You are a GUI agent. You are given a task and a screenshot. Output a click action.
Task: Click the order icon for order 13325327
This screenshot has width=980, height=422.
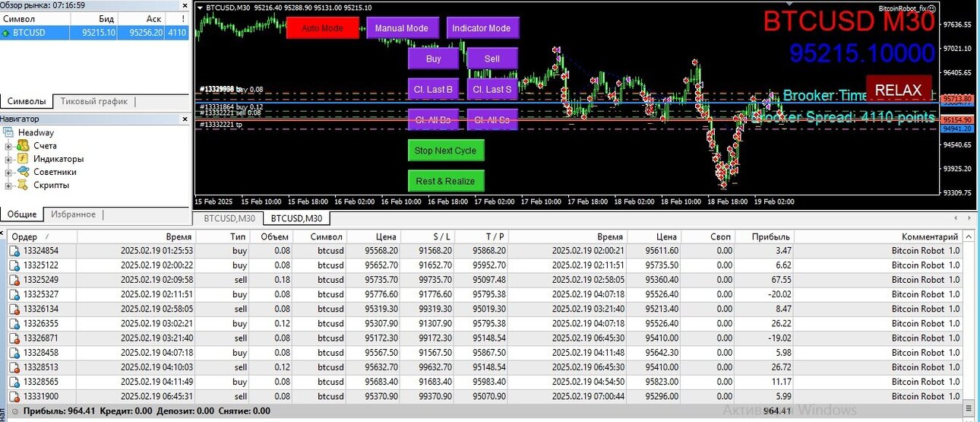(x=14, y=294)
